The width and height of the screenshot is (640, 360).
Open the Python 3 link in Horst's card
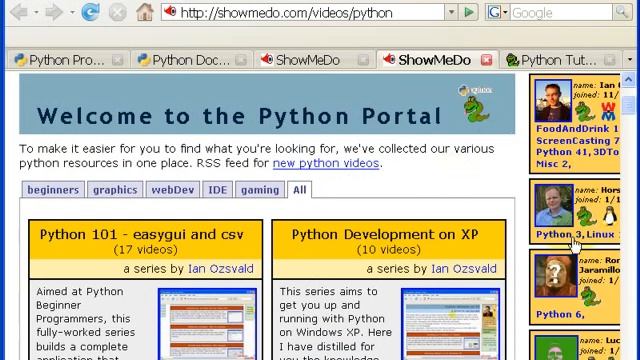coord(559,235)
